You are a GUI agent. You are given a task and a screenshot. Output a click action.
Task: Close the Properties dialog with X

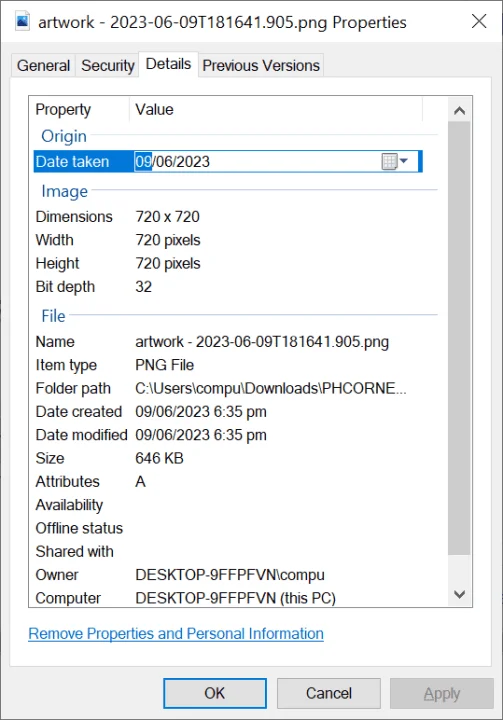tap(479, 21)
